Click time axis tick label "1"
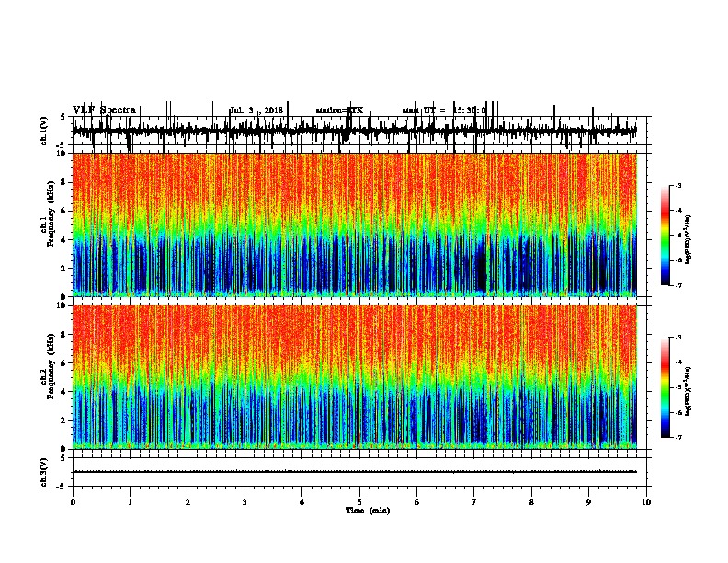Screen dimensions: 728x563 [x=130, y=502]
